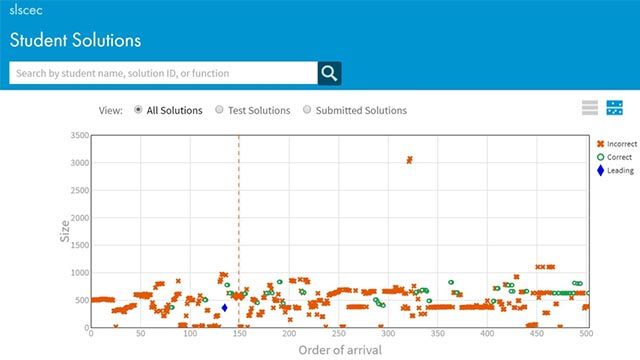This screenshot has height=360, width=640.
Task: Click the outlier cross point near size 3000
Action: click(x=409, y=160)
